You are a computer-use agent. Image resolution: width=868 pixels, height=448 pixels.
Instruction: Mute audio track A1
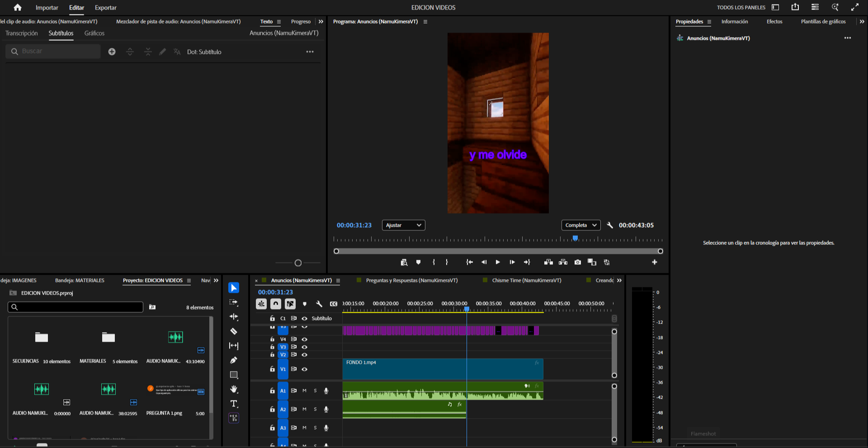(x=305, y=391)
